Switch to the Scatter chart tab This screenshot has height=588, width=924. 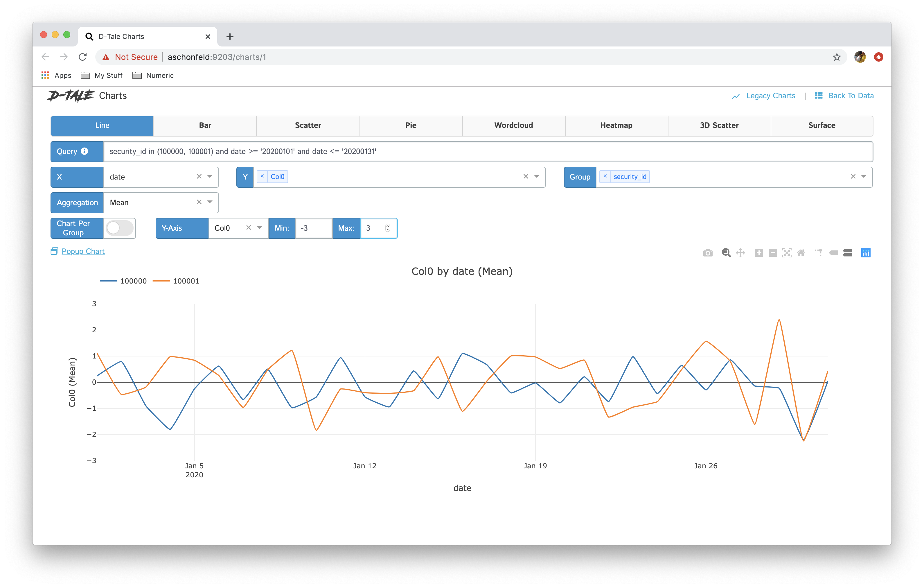point(308,126)
